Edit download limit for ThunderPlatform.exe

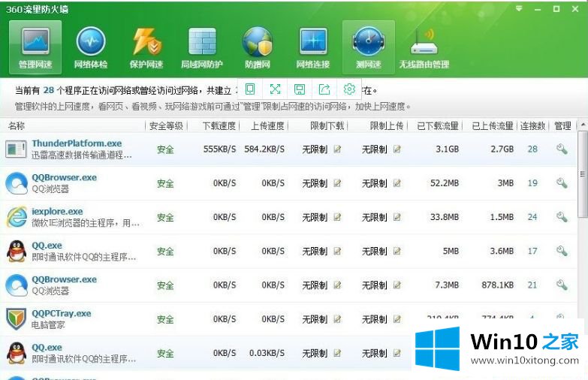tap(337, 149)
